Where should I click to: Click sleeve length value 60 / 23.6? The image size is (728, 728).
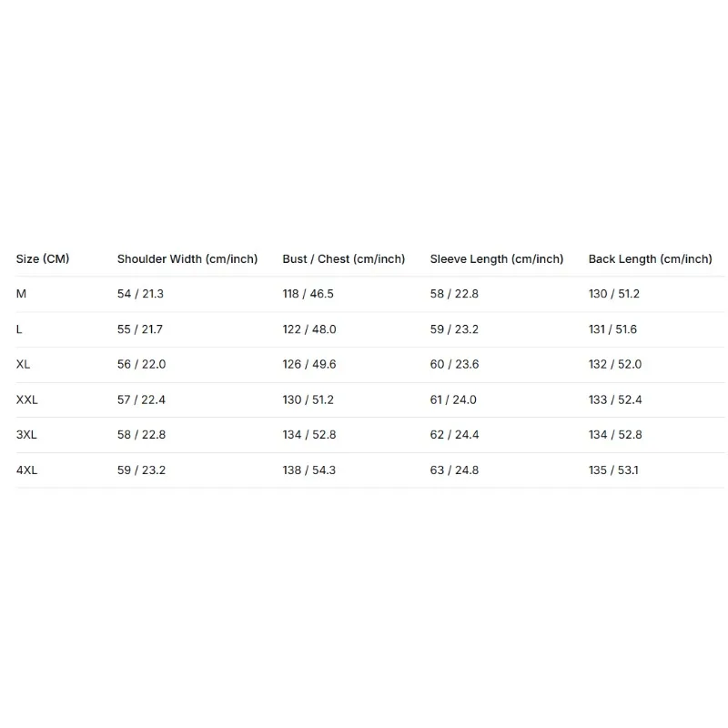(x=454, y=365)
